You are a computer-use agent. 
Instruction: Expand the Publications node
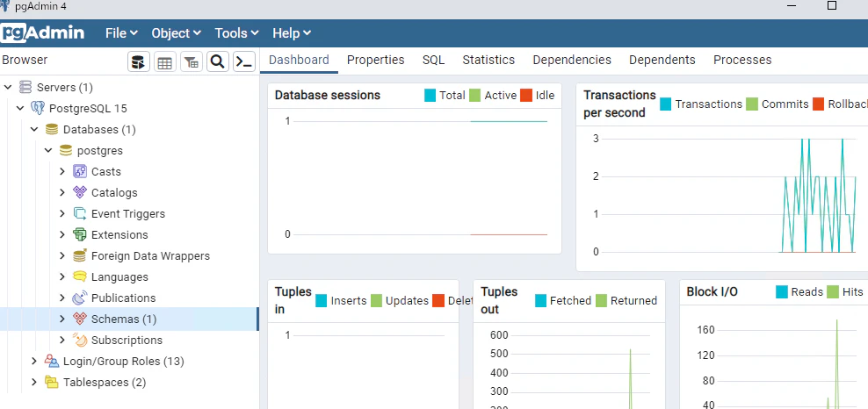click(x=62, y=298)
